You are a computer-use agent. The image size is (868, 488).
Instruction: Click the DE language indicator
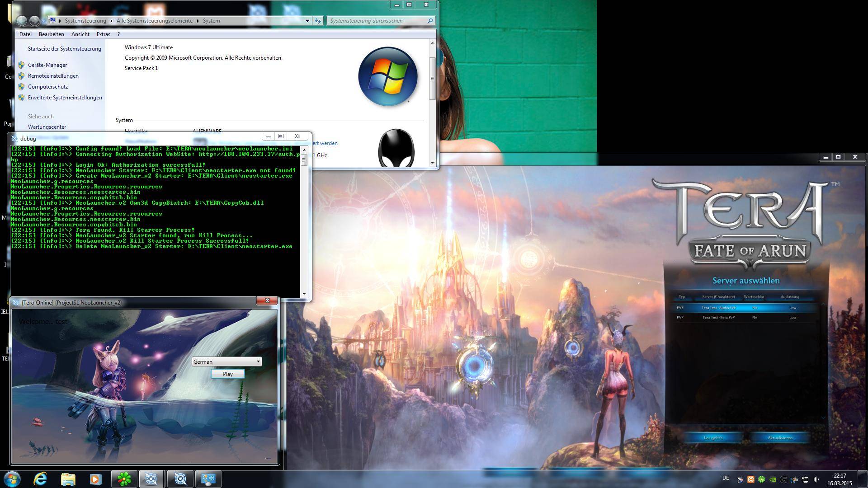(726, 478)
